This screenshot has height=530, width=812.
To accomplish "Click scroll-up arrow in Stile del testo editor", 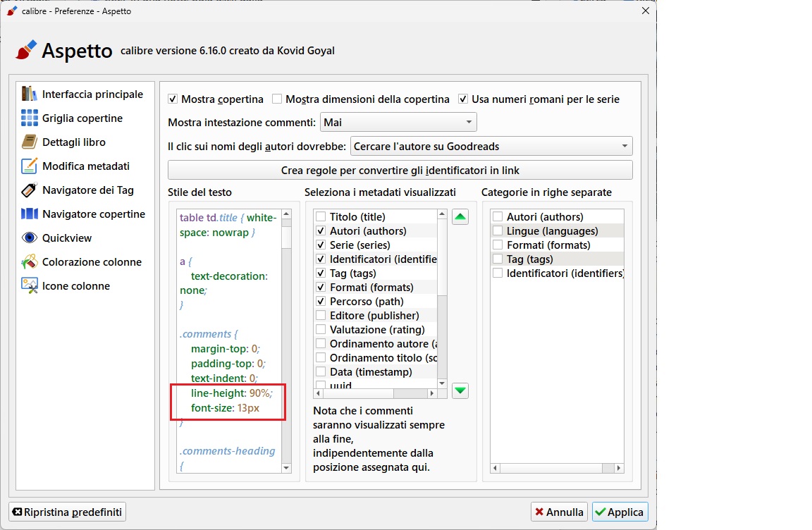I will (286, 214).
